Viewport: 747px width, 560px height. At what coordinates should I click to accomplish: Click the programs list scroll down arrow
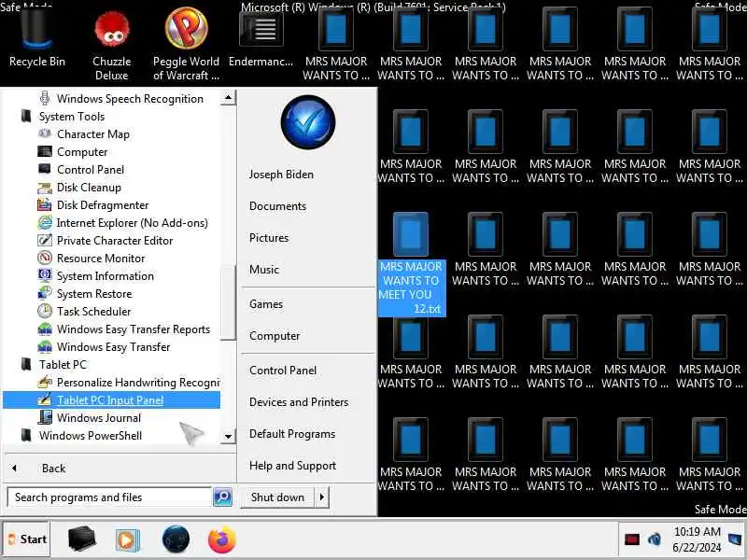click(228, 436)
